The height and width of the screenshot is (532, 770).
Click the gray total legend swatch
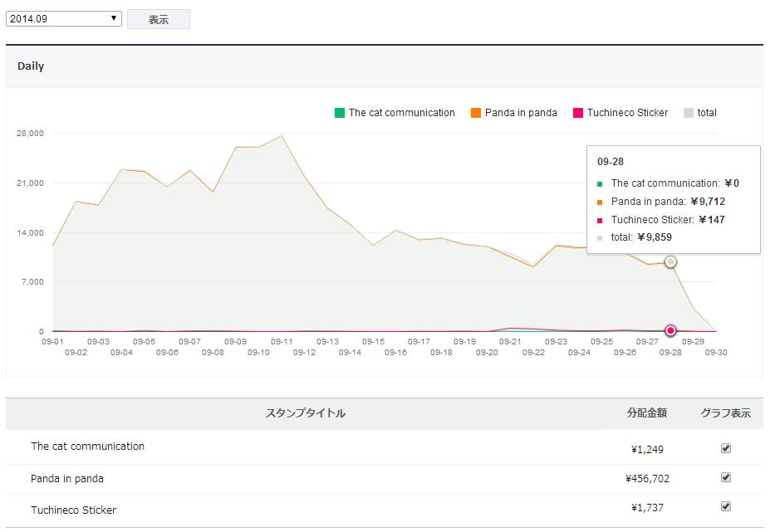click(x=688, y=113)
